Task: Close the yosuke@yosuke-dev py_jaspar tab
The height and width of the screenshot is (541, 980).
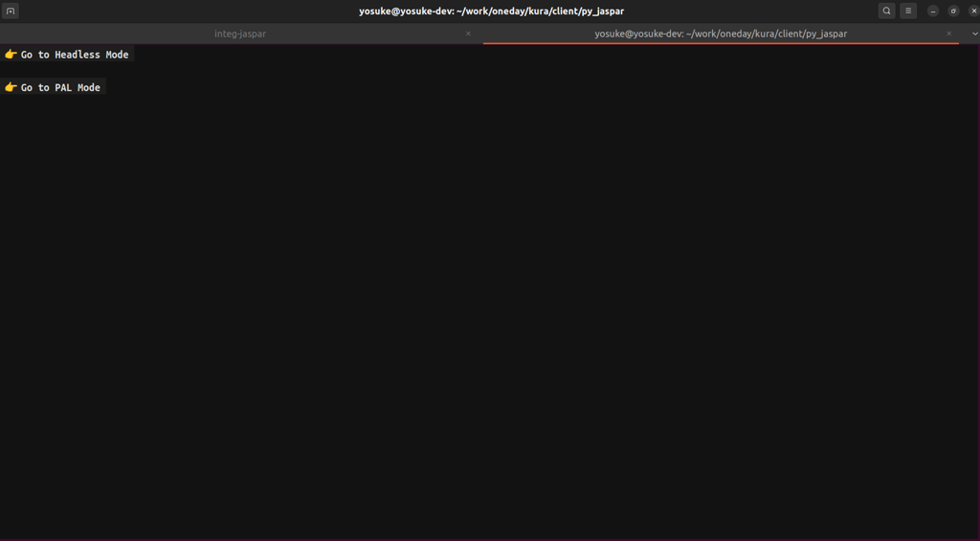Action: tap(948, 34)
